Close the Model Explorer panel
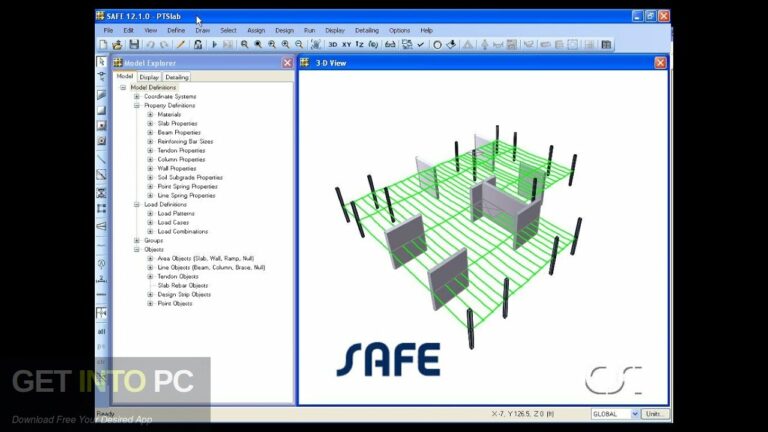 [x=287, y=63]
